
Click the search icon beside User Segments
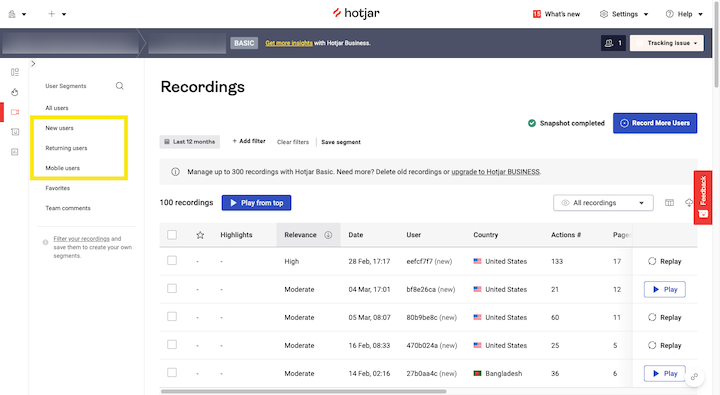point(119,86)
